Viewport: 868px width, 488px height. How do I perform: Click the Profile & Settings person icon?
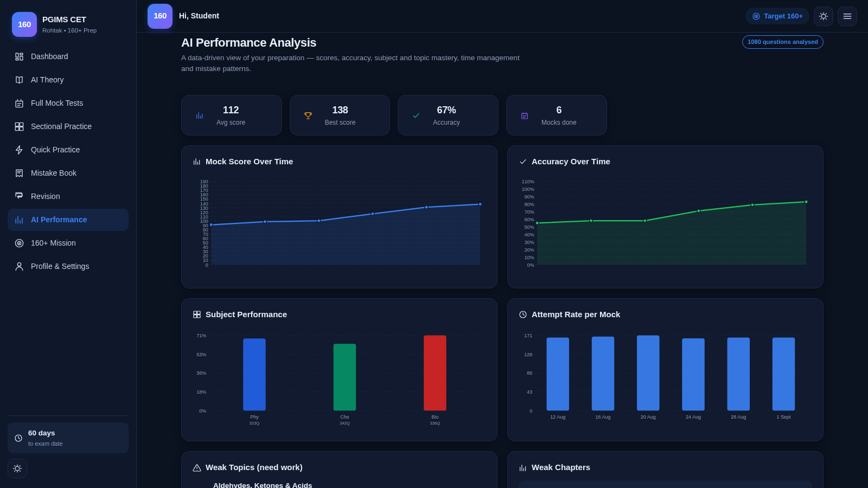(x=19, y=266)
